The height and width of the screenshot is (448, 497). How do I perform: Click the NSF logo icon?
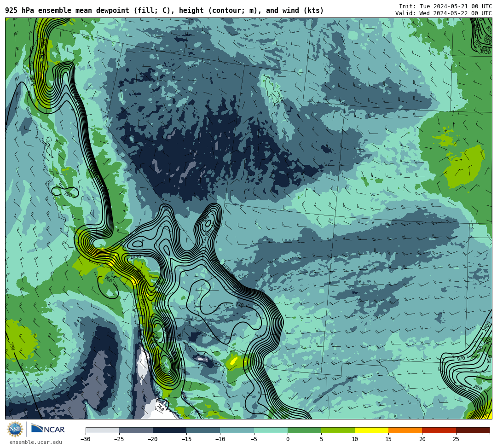coord(15,430)
